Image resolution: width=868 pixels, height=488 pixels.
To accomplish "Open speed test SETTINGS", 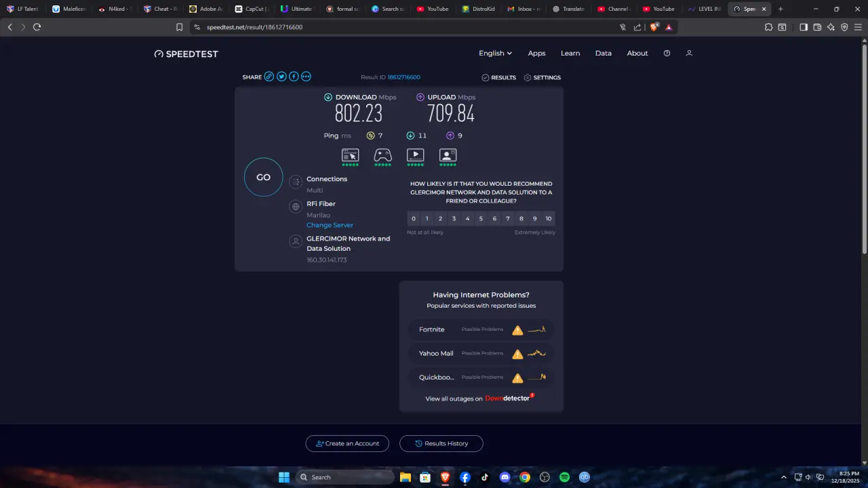I will [542, 77].
